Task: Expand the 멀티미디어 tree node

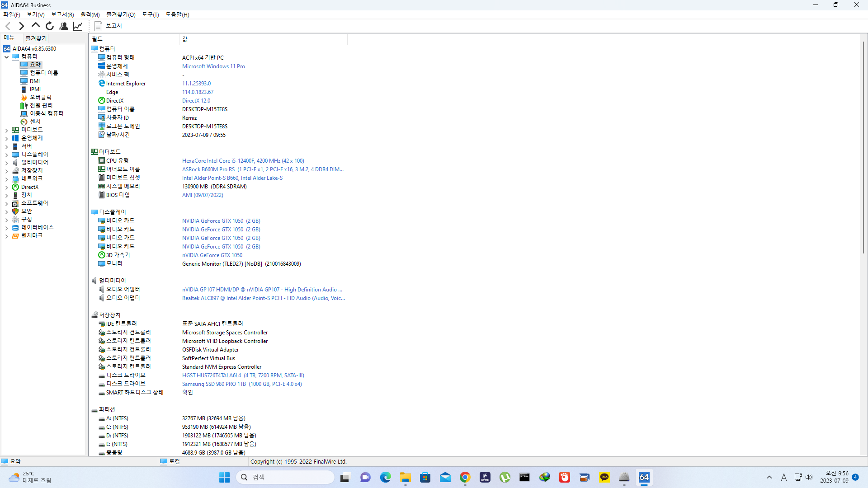Action: pyautogui.click(x=6, y=163)
